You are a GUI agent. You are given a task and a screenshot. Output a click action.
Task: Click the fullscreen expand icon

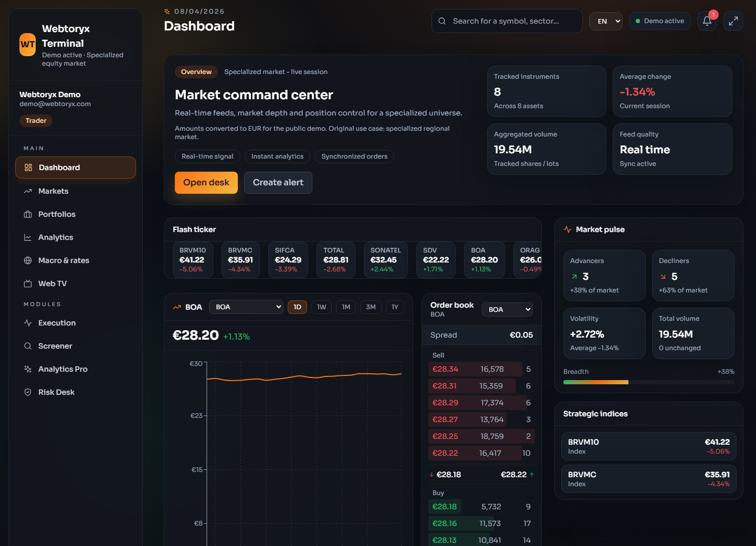click(733, 21)
